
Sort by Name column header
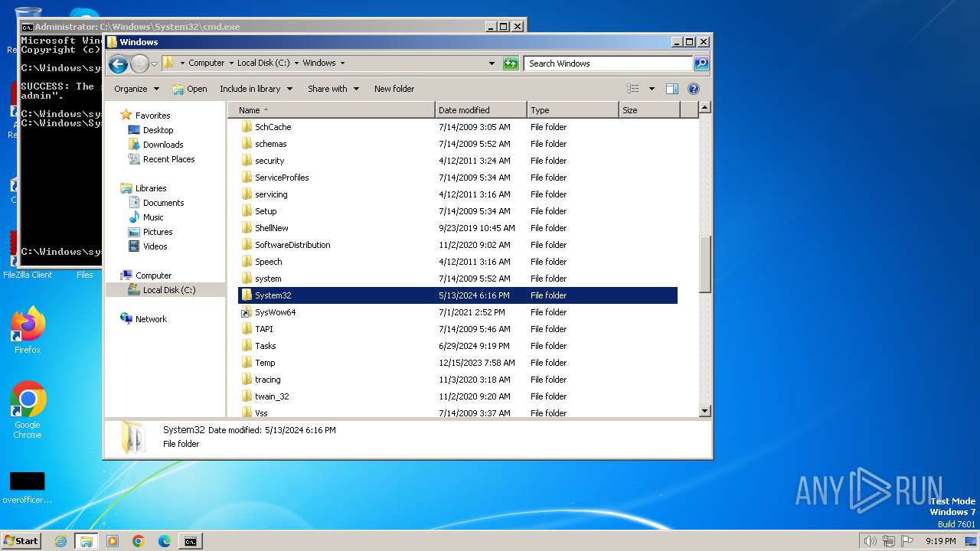331,110
